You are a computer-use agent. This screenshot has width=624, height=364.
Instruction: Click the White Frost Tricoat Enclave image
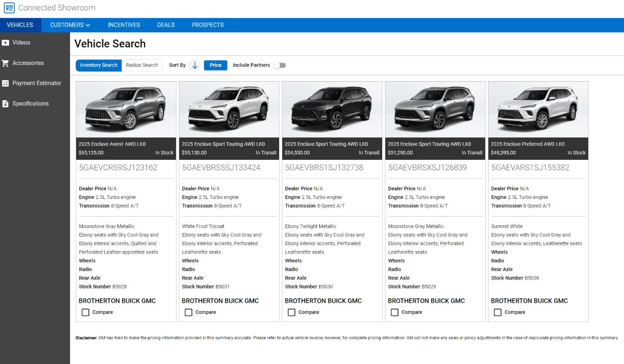tap(229, 110)
